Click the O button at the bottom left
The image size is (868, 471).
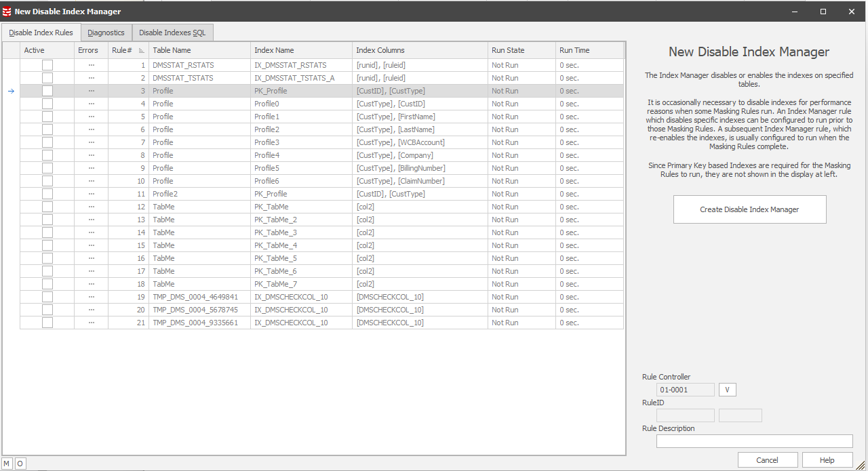tap(20, 464)
